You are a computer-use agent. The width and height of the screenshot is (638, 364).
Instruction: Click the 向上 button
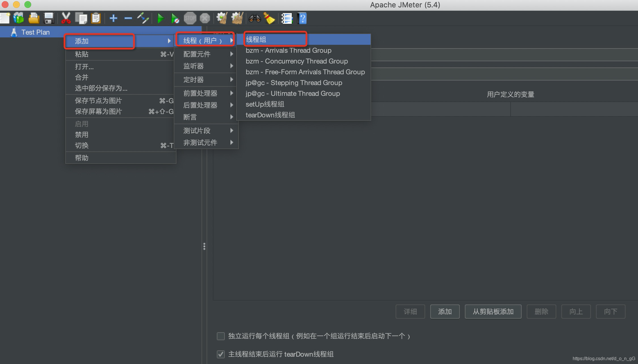tap(576, 312)
